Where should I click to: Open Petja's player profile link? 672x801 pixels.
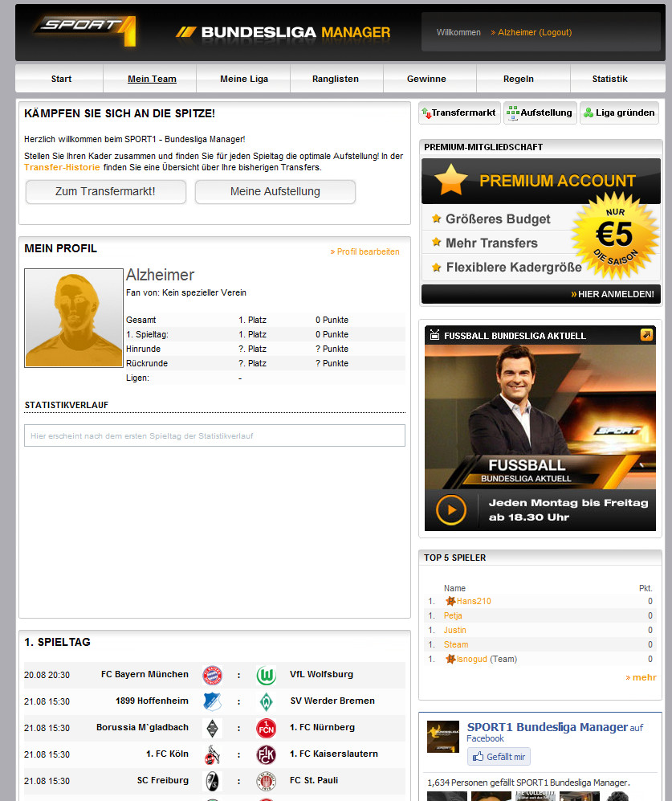(453, 615)
